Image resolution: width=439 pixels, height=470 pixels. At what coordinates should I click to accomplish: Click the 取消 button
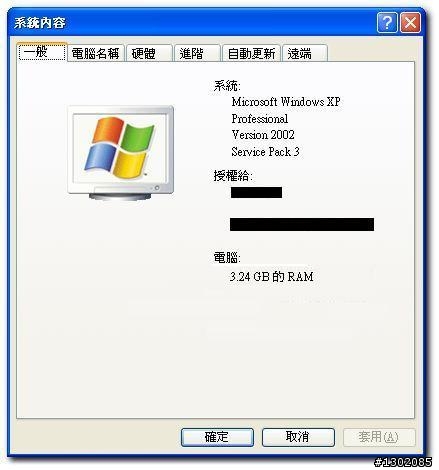pyautogui.click(x=298, y=437)
